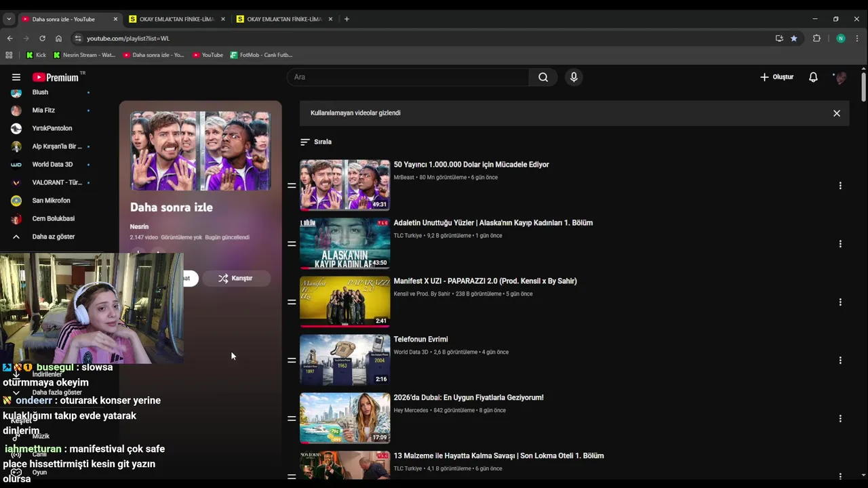The width and height of the screenshot is (868, 488).
Task: Play the MrBeast 50 Yayıncı thumbnail
Action: [x=345, y=185]
